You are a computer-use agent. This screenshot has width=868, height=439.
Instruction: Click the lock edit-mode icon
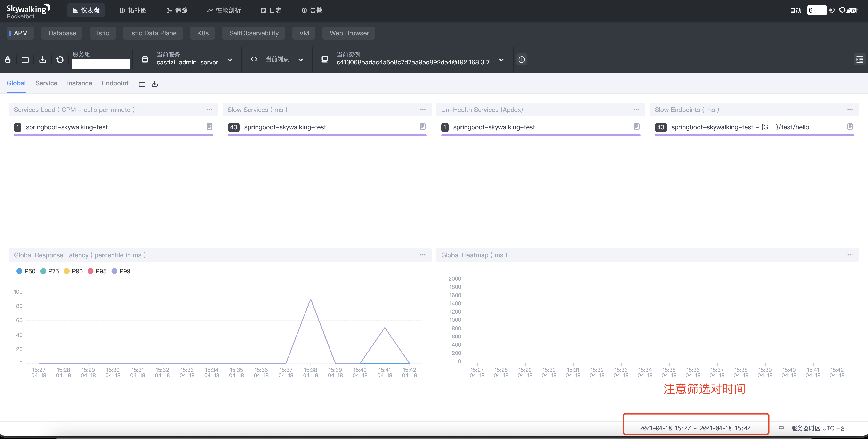8,60
